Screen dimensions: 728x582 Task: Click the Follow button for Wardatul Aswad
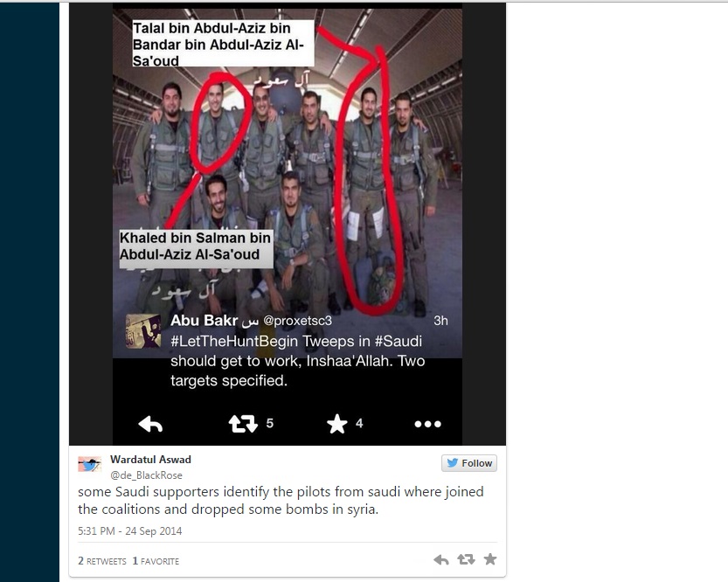469,463
